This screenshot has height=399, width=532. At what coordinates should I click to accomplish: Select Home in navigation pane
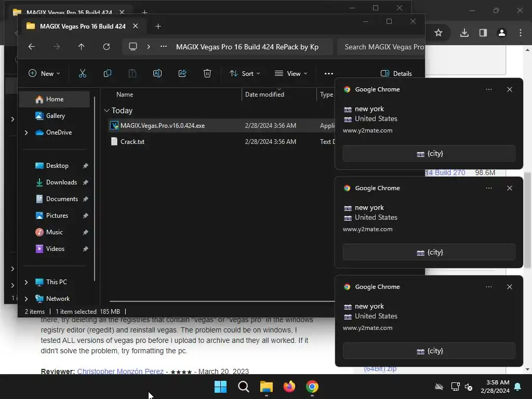[x=54, y=99]
